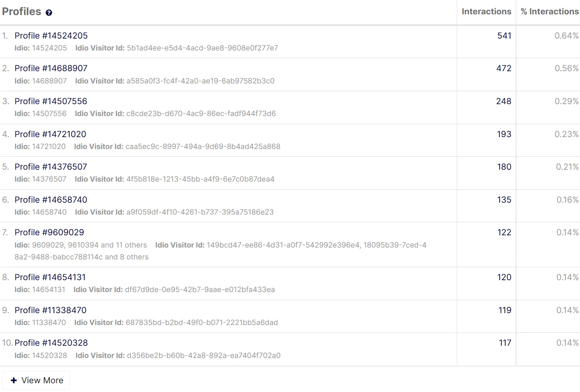
Task: Sort by the Interactions column header
Action: pos(486,12)
